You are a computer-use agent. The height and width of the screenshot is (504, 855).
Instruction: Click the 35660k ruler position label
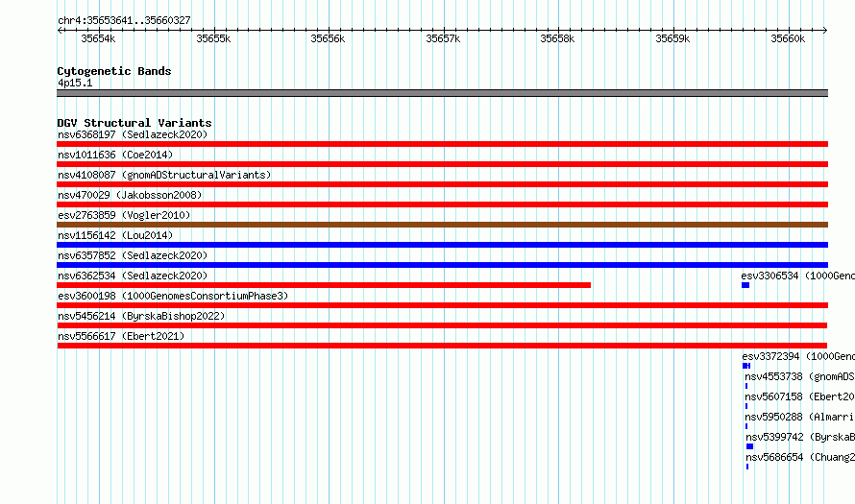pos(788,38)
